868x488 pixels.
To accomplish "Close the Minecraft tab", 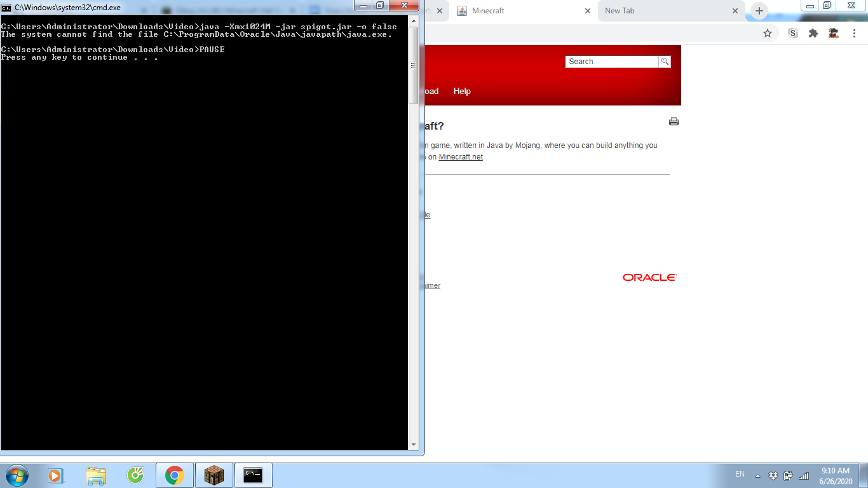I will pyautogui.click(x=587, y=11).
